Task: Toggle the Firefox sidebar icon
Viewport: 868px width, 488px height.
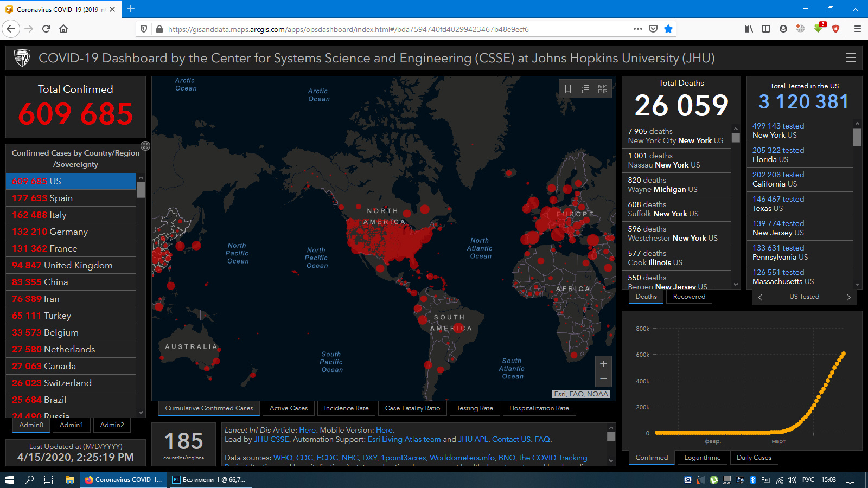Action: coord(766,29)
